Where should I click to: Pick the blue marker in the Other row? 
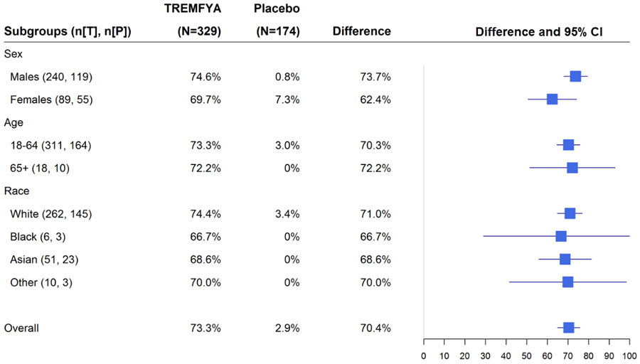pyautogui.click(x=567, y=282)
